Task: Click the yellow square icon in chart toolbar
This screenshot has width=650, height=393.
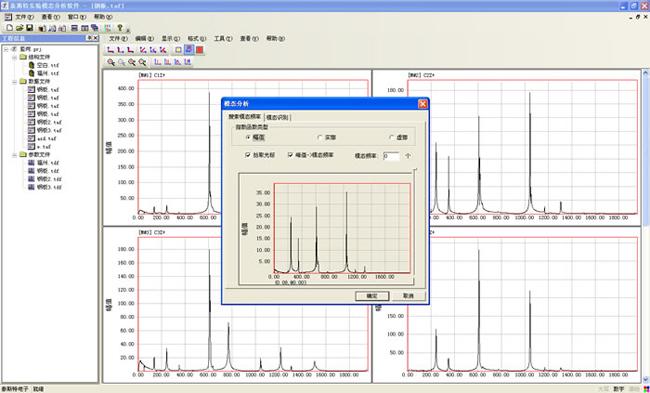Action: (178, 50)
